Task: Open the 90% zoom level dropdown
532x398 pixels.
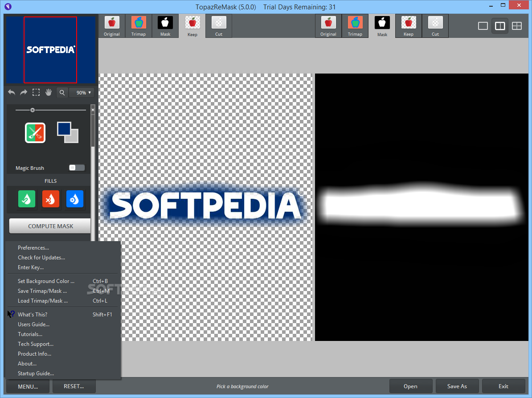Action: pos(82,93)
